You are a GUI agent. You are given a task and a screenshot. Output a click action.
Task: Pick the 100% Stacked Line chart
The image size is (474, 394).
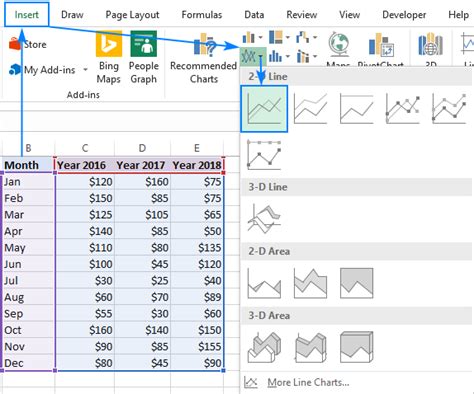tap(356, 109)
